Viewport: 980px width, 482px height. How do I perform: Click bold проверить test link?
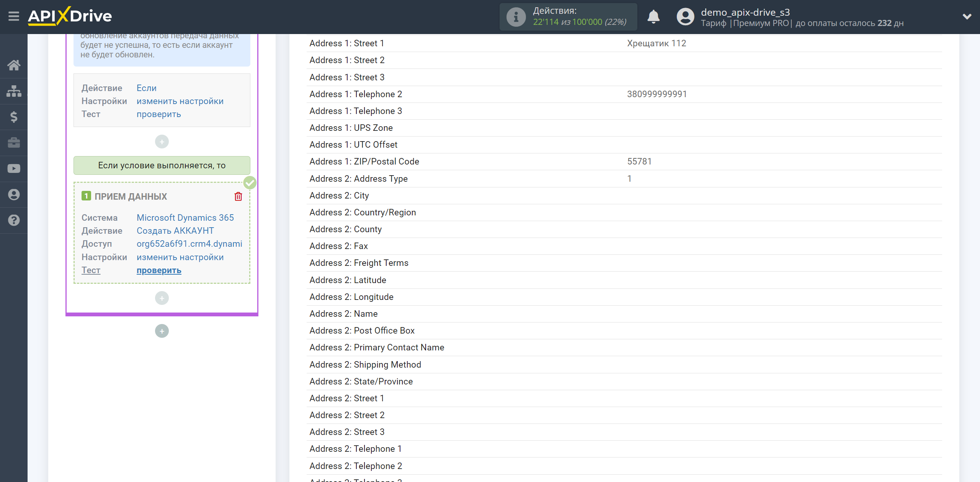click(x=159, y=270)
